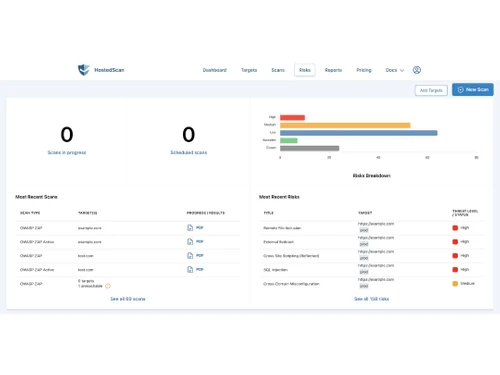Viewport: 500px width, 375px height.
Task: Click the 'Scan Type' column header
Action: coord(30,213)
